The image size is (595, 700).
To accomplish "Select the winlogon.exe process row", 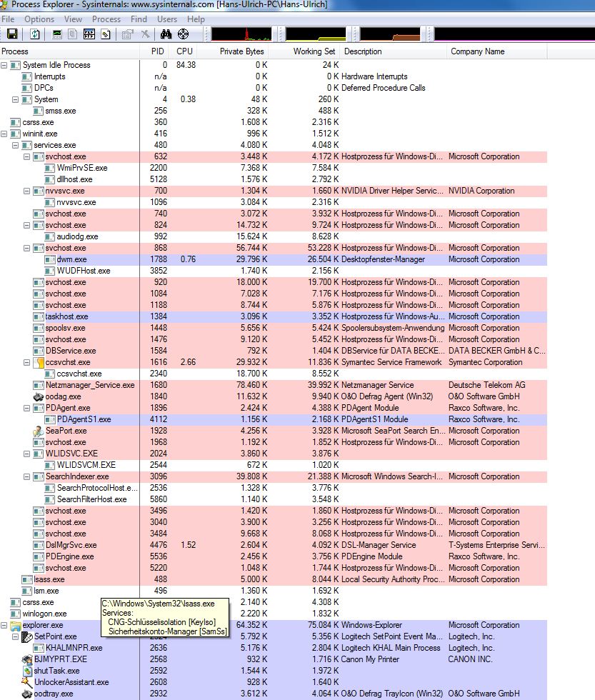I will (274, 614).
